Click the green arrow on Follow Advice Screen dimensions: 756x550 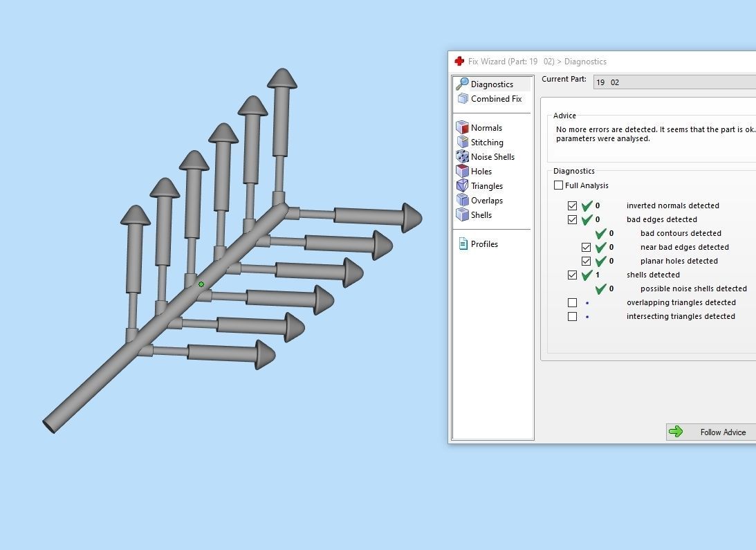point(676,432)
